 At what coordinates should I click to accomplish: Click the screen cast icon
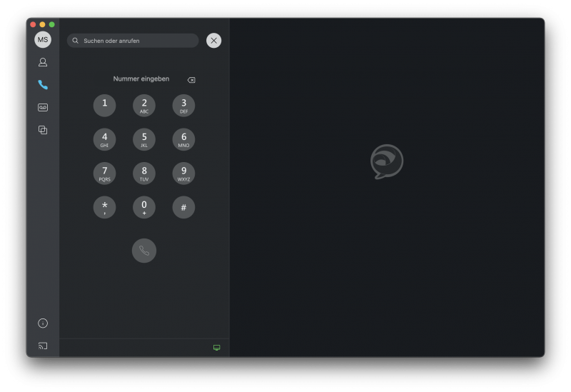tap(43, 346)
